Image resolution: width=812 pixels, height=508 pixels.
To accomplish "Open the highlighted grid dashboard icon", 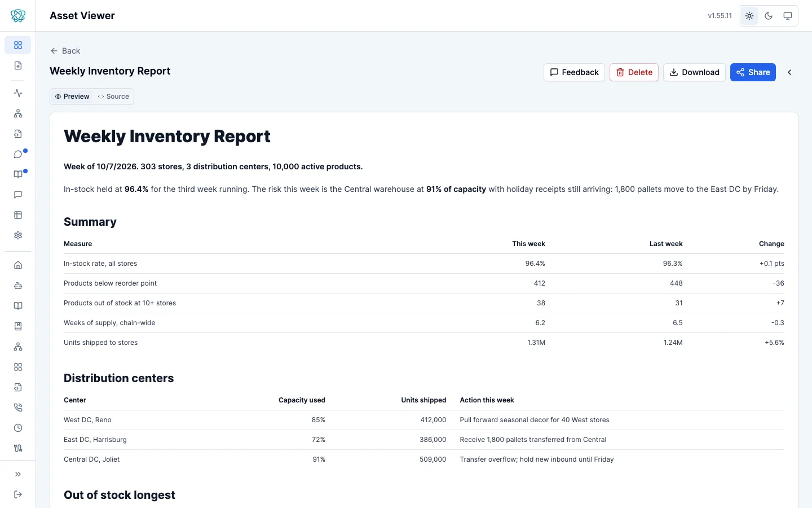I will pos(18,45).
